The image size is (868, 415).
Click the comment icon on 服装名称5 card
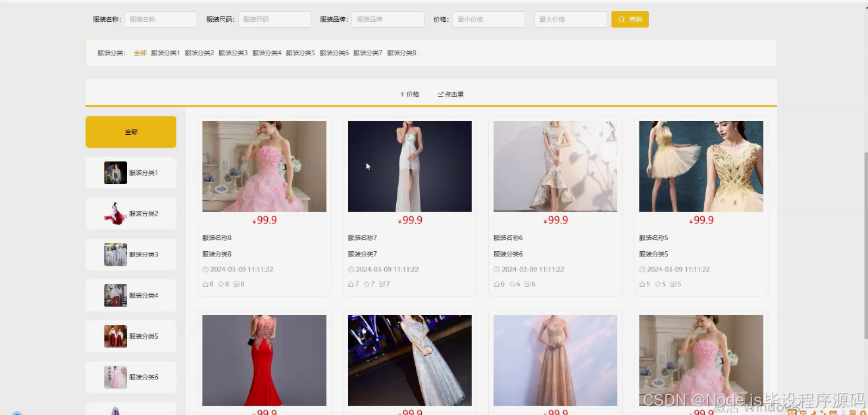click(x=673, y=284)
